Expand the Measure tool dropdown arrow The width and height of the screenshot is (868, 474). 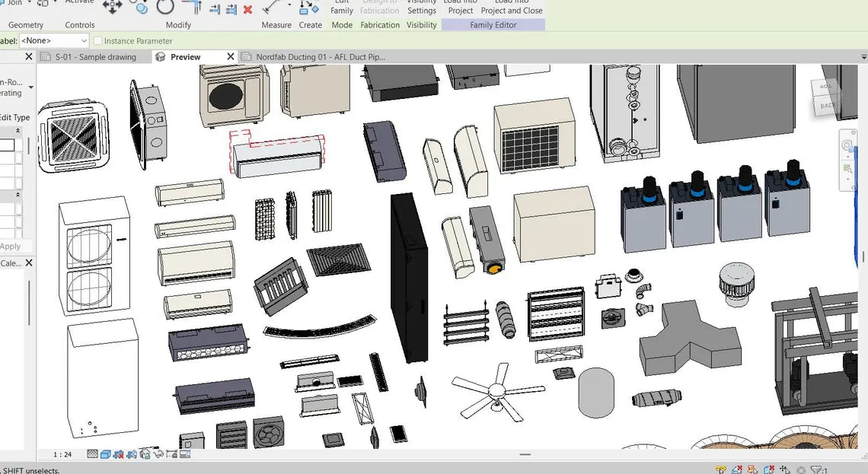click(x=289, y=5)
